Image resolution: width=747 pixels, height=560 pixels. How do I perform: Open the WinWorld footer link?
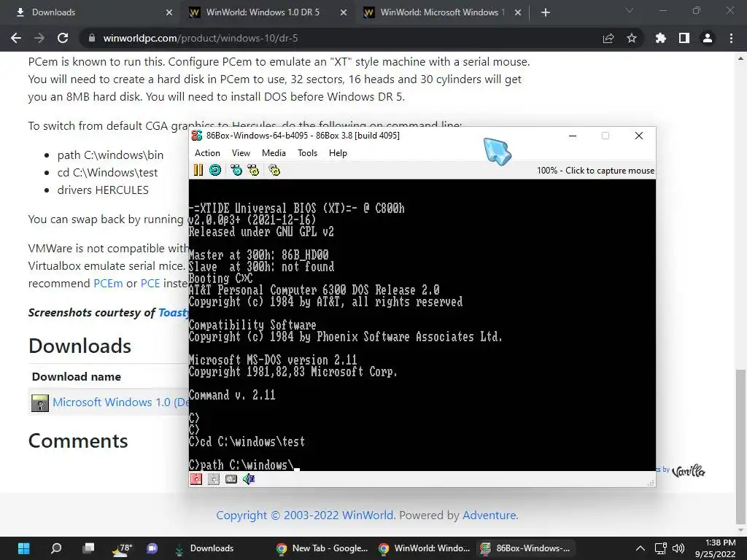pos(368,516)
